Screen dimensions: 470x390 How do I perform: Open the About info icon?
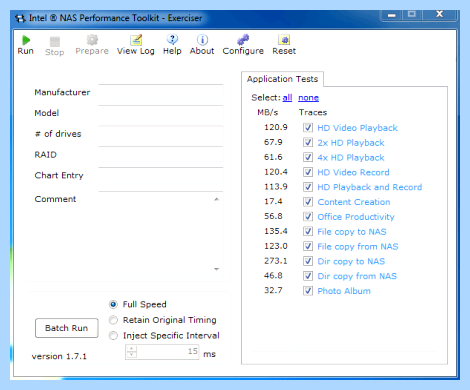coord(202,40)
